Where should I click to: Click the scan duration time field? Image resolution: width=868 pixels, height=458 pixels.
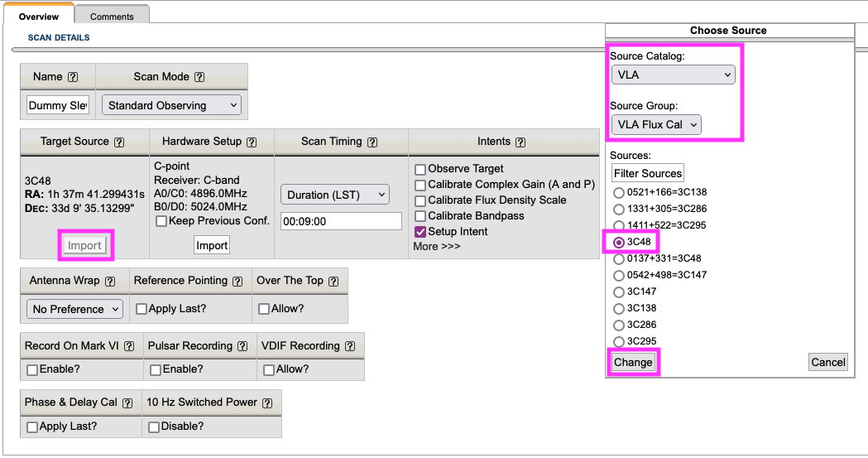341,221
